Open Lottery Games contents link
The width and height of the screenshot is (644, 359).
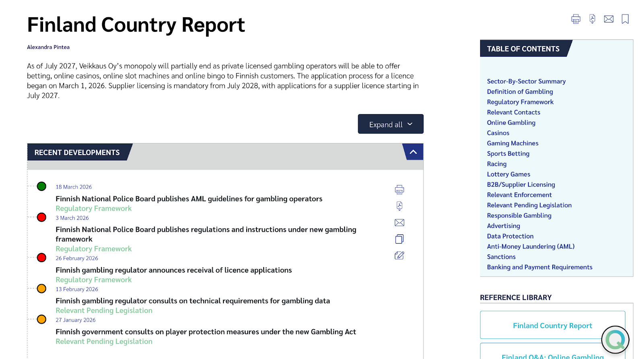[x=508, y=174]
